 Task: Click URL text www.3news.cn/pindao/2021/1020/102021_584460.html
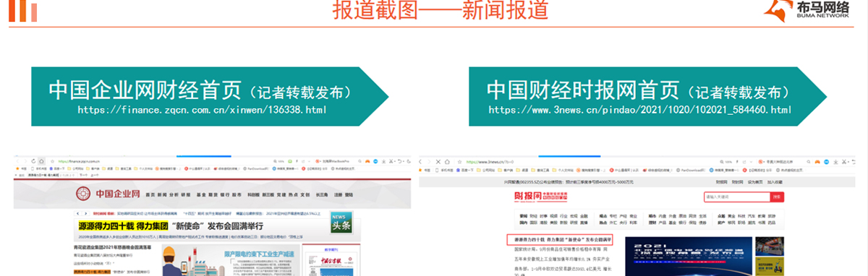click(x=639, y=110)
